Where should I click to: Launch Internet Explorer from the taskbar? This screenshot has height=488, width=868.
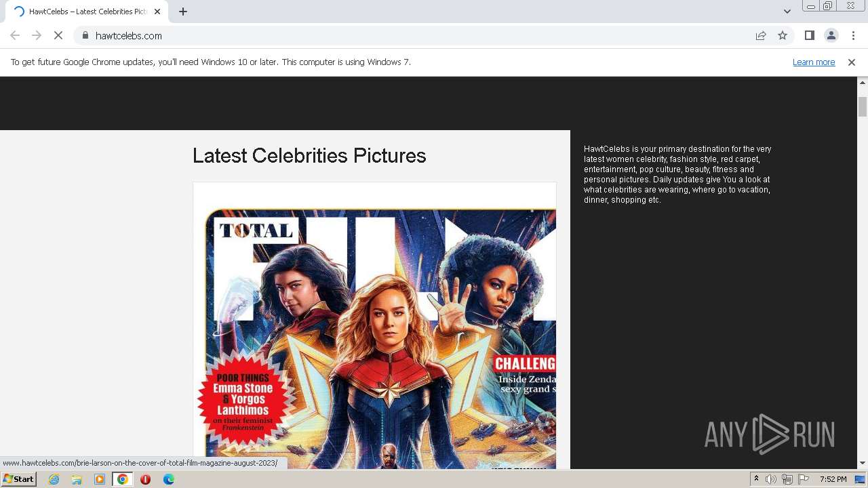click(x=54, y=479)
